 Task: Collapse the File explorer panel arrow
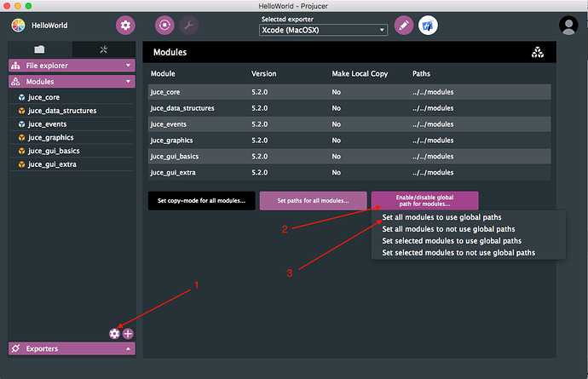(128, 66)
